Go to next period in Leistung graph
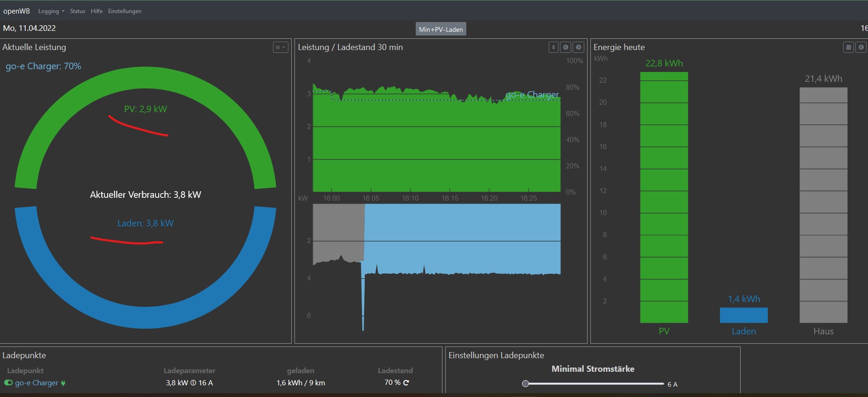This screenshot has height=397, width=868. pos(579,47)
